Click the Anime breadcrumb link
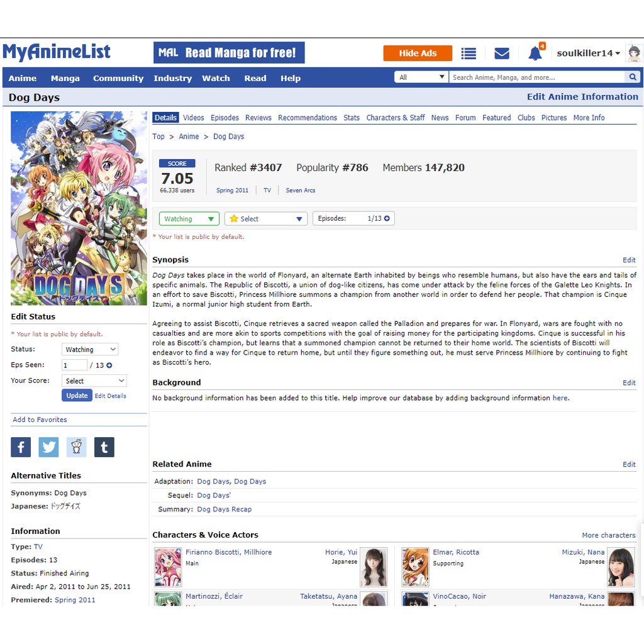The height and width of the screenshot is (644, 644). point(189,136)
